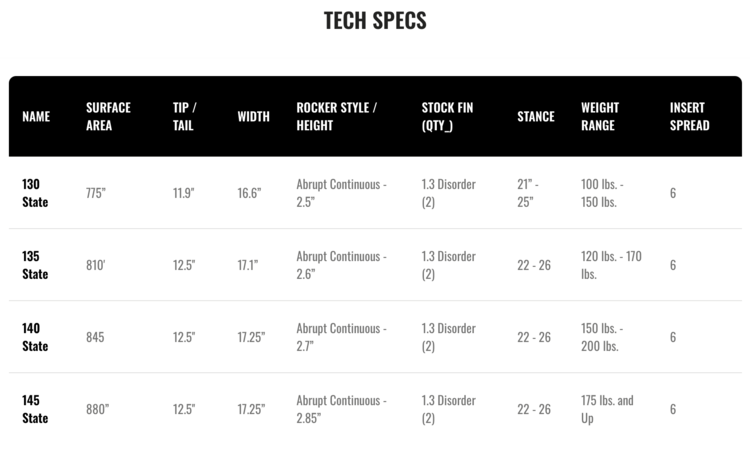Click the 175 lbs. and Up cell
Viewport: 750px width, 451px height.
(x=607, y=409)
